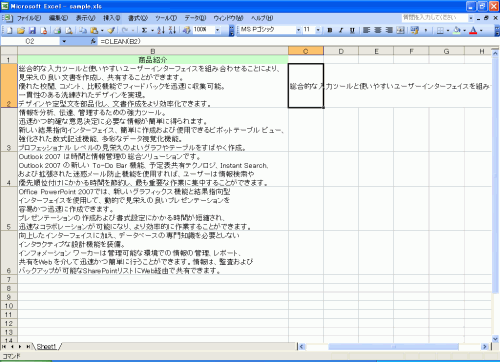500x362 pixels.
Task: Align text right in the cell
Action: (389, 30)
